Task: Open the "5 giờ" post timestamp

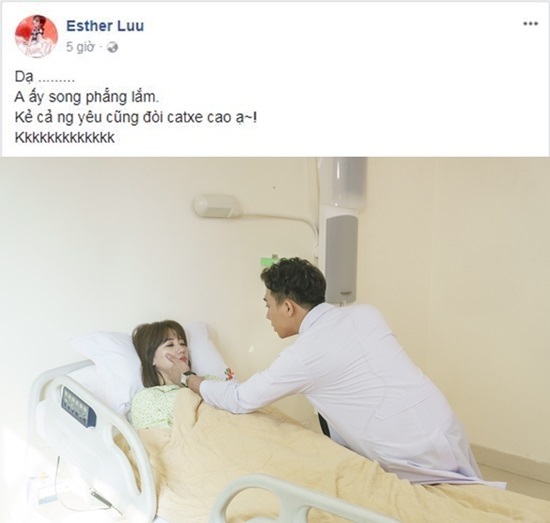Action: [x=80, y=47]
